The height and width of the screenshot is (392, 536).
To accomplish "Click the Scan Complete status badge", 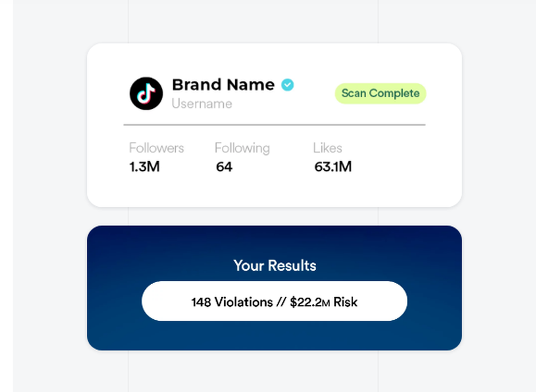I will click(381, 93).
